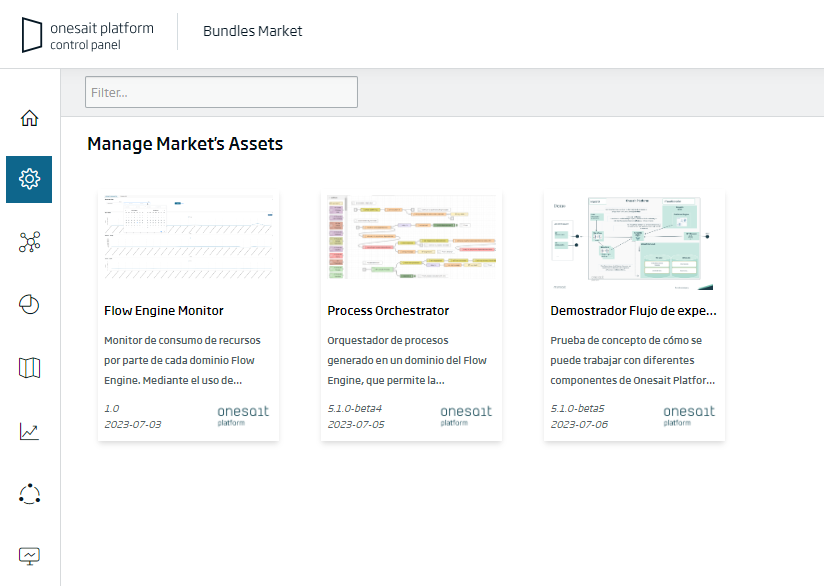This screenshot has height=586, width=824.
Task: Open the Demostrador Flujo de expe... preview thumbnail
Action: [x=635, y=243]
